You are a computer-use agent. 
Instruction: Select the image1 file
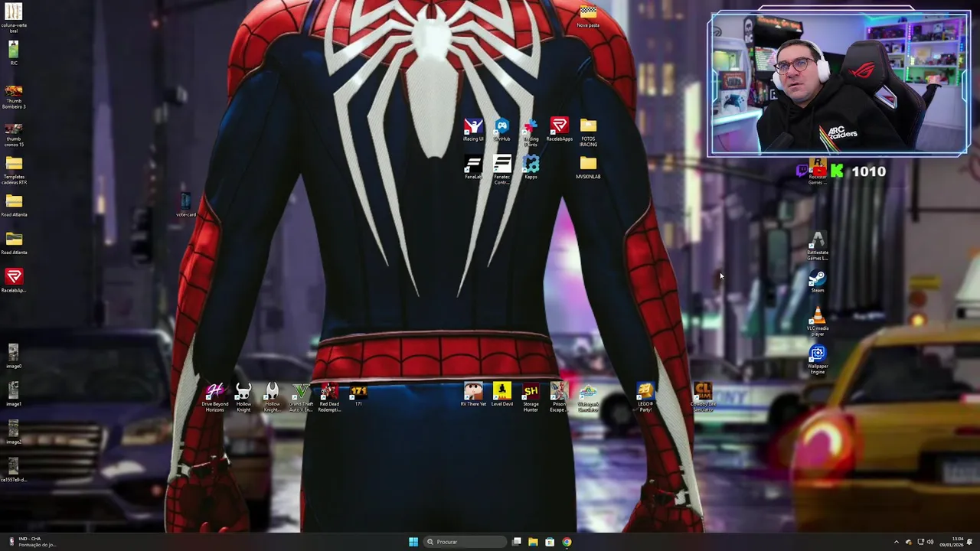click(14, 394)
